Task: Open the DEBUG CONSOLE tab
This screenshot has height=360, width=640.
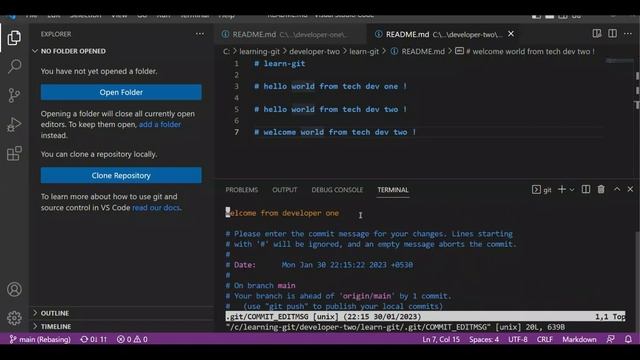Action: click(337, 190)
